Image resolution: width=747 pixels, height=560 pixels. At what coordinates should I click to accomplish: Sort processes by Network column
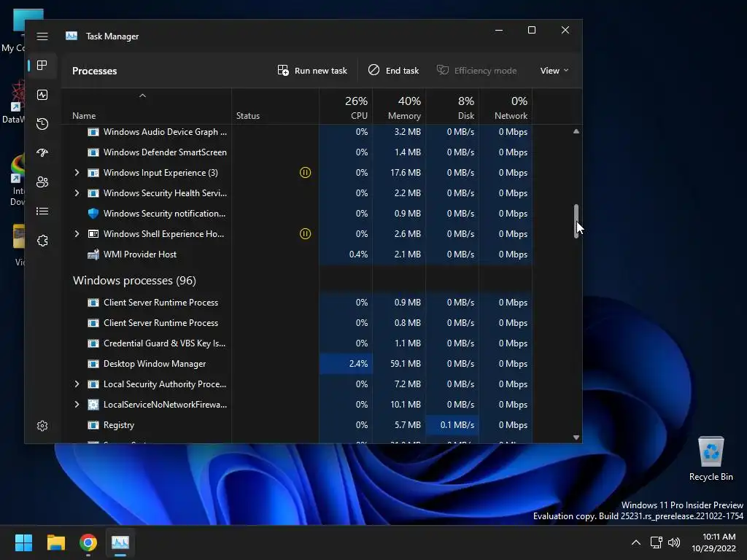click(x=506, y=107)
